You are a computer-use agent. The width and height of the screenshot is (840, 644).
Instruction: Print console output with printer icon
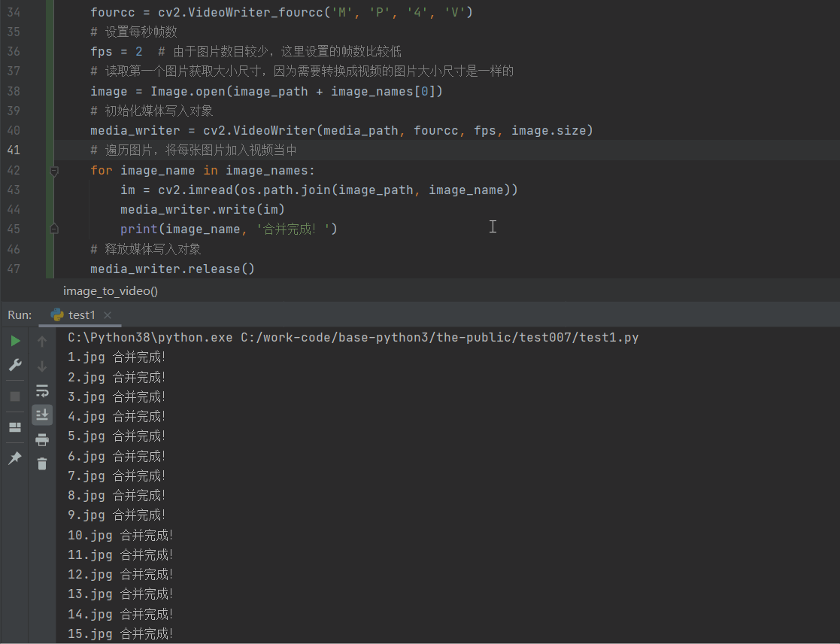pos(42,440)
